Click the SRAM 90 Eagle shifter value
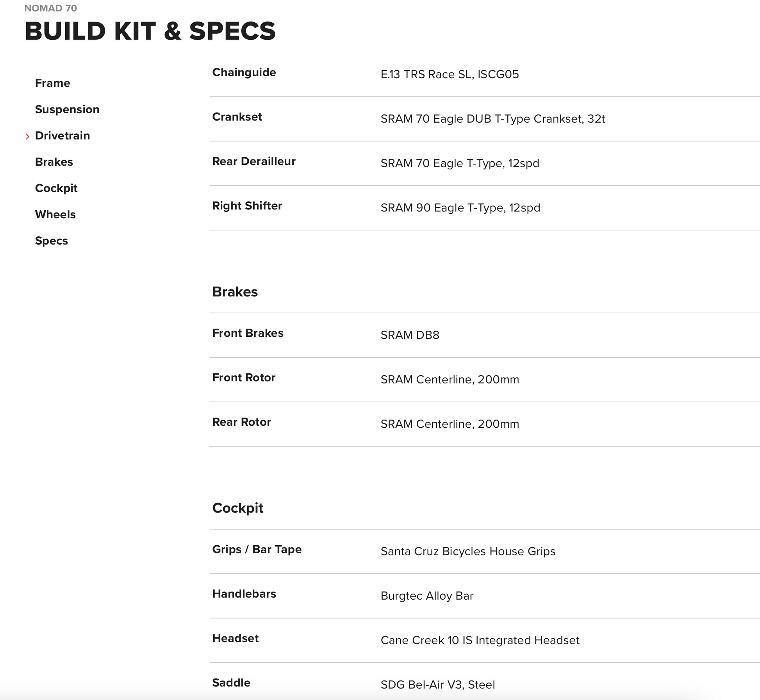The height and width of the screenshot is (700, 760). tap(460, 208)
